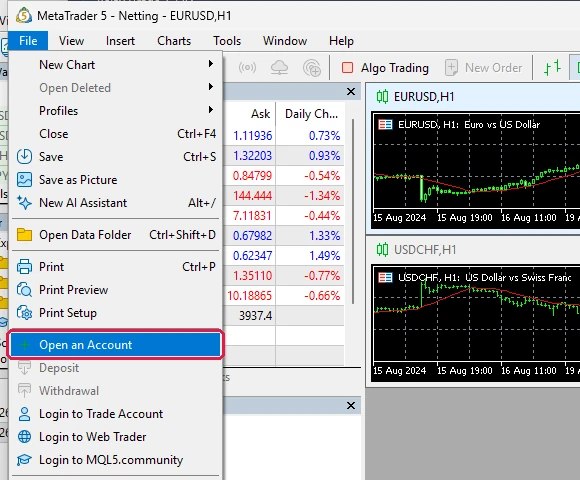
Task: Select Withdrawal in the File menu
Action: pos(116,391)
